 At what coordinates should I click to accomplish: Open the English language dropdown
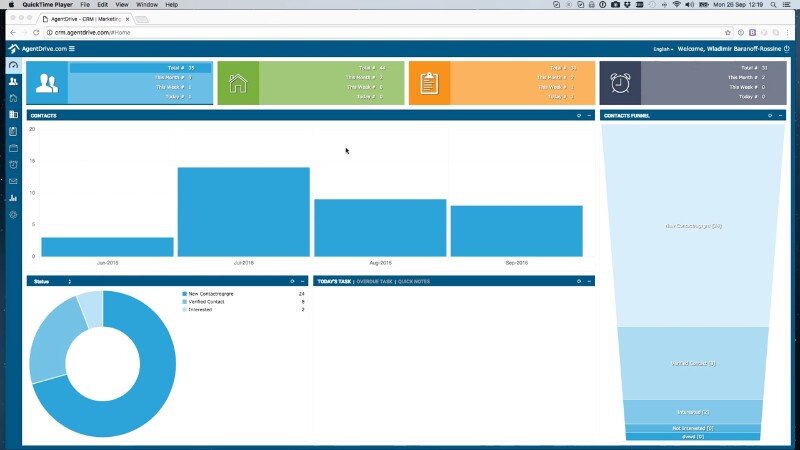pyautogui.click(x=663, y=48)
